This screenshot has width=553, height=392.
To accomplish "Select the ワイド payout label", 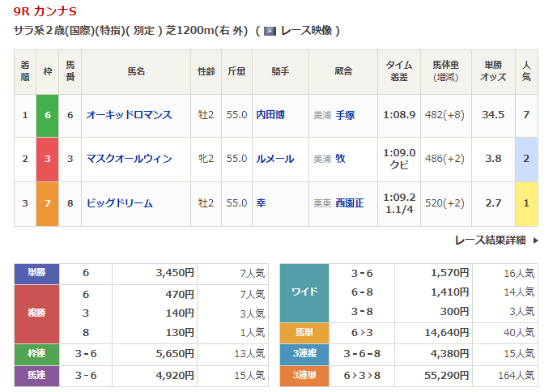I will (x=304, y=292).
